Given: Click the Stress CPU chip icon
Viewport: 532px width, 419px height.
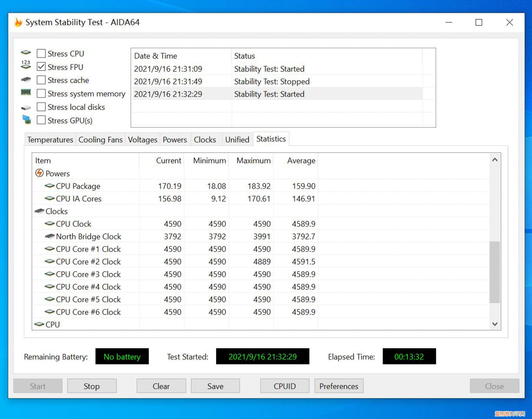Looking at the screenshot, I should point(26,52).
